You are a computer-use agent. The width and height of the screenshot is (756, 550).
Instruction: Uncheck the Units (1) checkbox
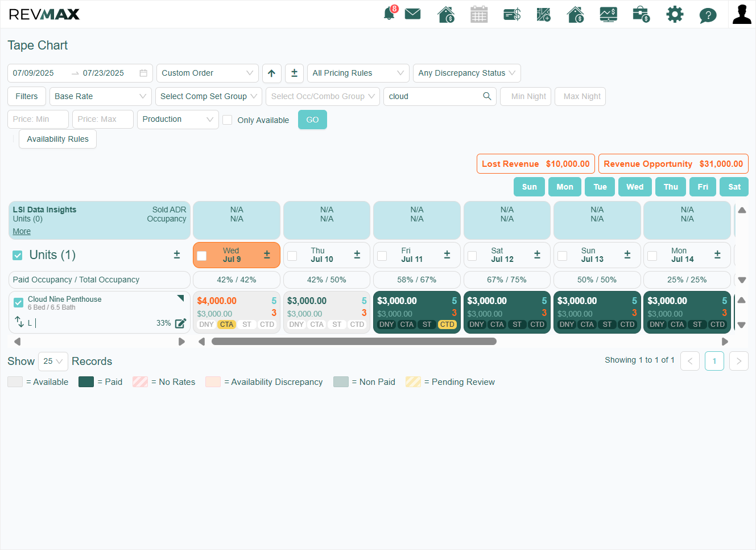click(x=18, y=256)
